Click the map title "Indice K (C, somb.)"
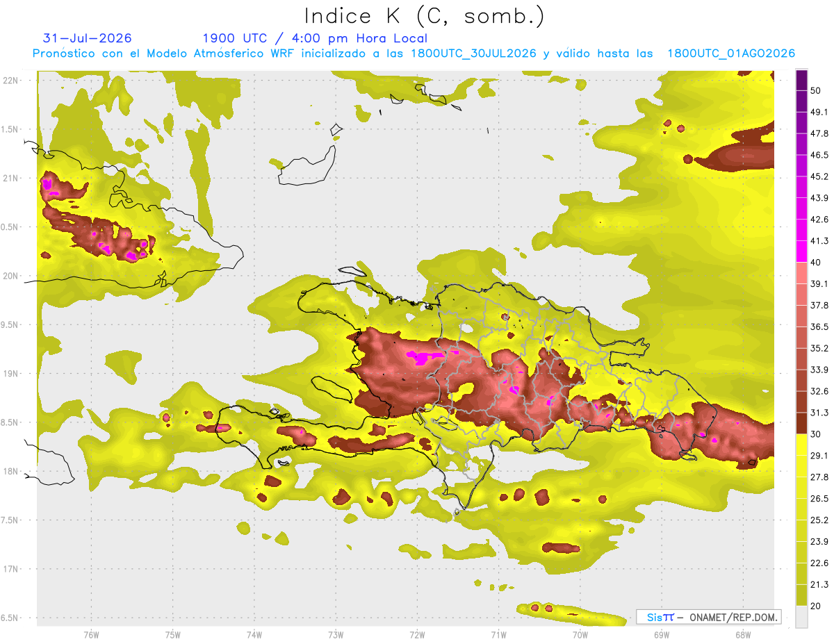Image resolution: width=834 pixels, height=644 pixels. 424,16
